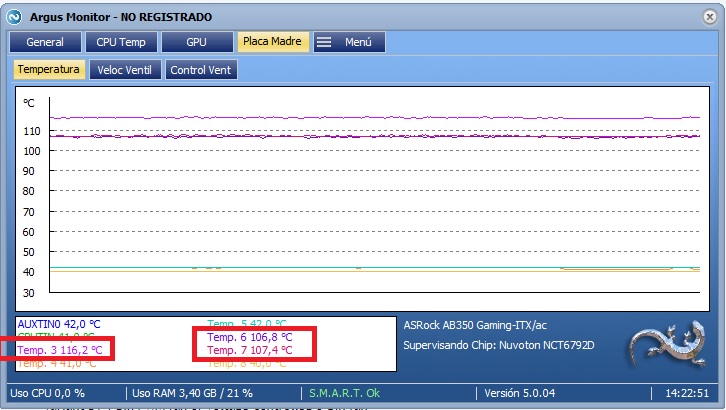Select Temp. 3 116,2 °C legend entry
This screenshot has width=726, height=410.
60,350
